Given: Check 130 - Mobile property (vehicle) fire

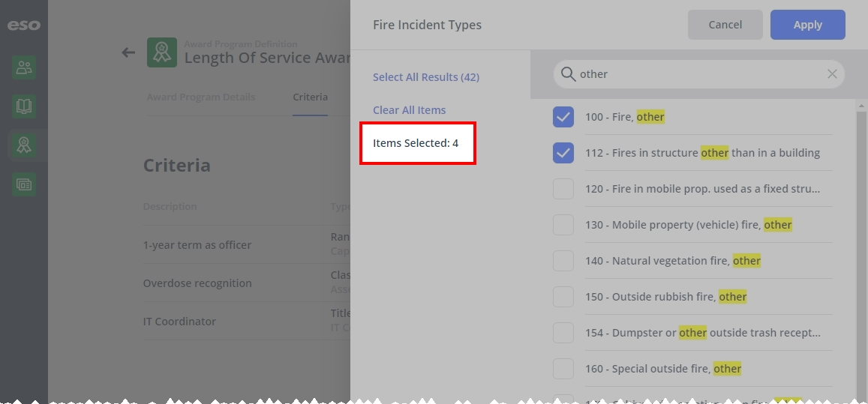Looking at the screenshot, I should pyautogui.click(x=563, y=225).
